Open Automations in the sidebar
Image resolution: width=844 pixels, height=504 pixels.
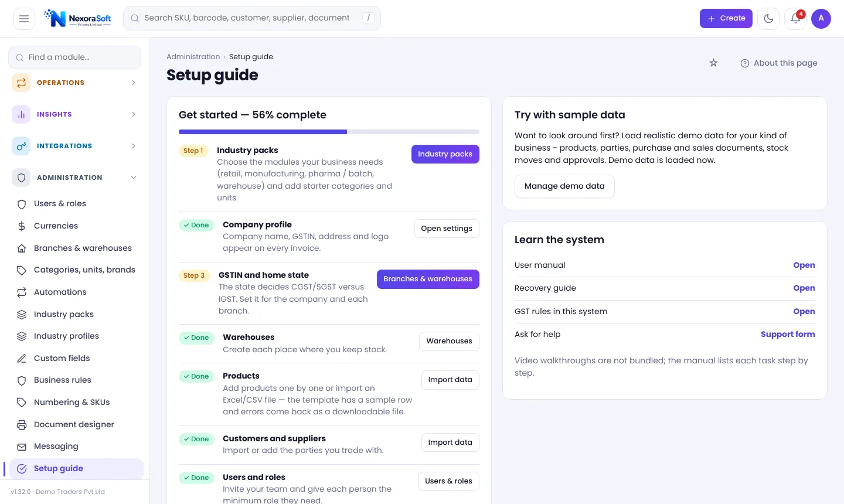click(76, 292)
